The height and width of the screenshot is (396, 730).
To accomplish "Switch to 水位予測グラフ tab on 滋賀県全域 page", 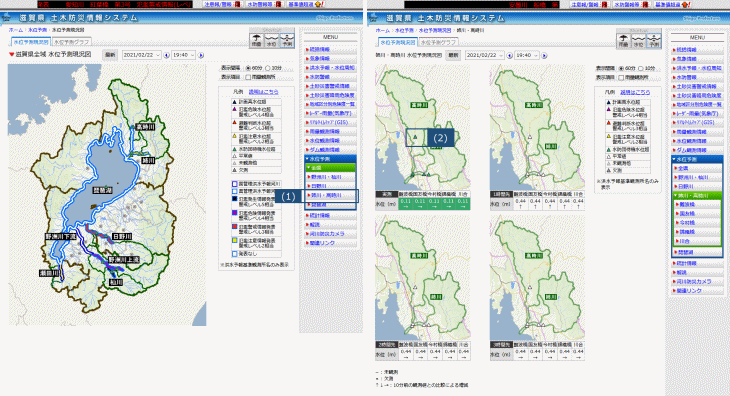I will pyautogui.click(x=71, y=42).
